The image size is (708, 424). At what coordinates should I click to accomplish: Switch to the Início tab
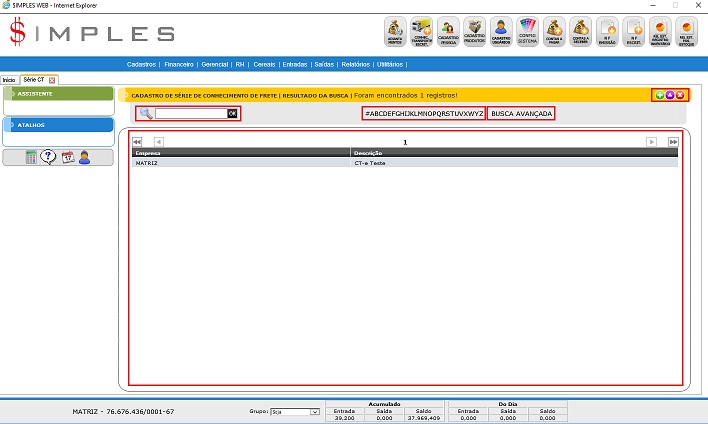[x=9, y=79]
